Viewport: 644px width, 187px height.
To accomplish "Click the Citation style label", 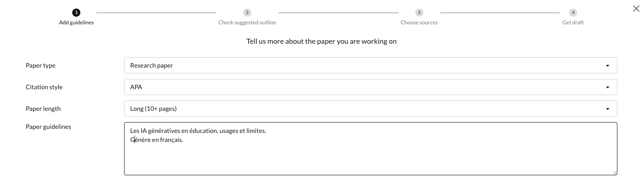I will coord(44,87).
